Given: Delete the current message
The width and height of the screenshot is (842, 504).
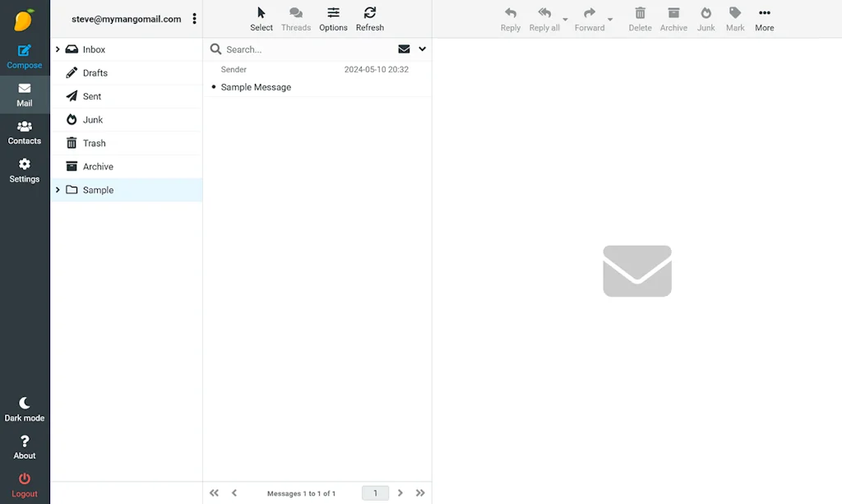Looking at the screenshot, I should tap(640, 18).
